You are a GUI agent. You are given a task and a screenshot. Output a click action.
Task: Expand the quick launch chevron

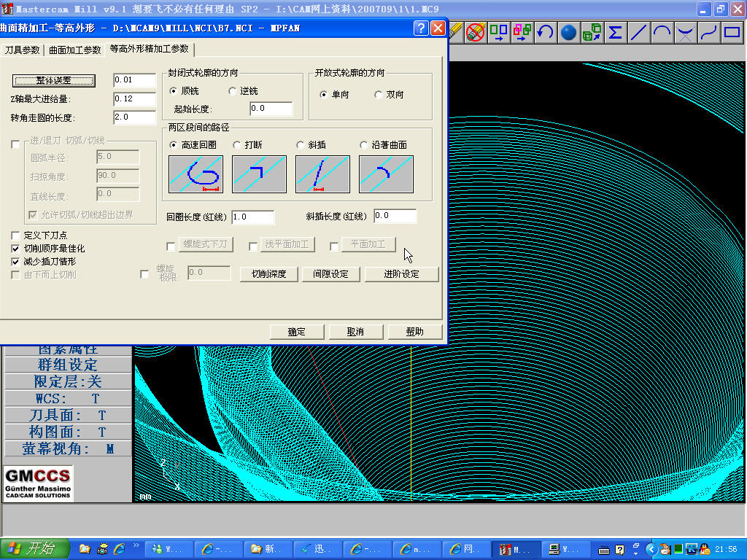(136, 545)
